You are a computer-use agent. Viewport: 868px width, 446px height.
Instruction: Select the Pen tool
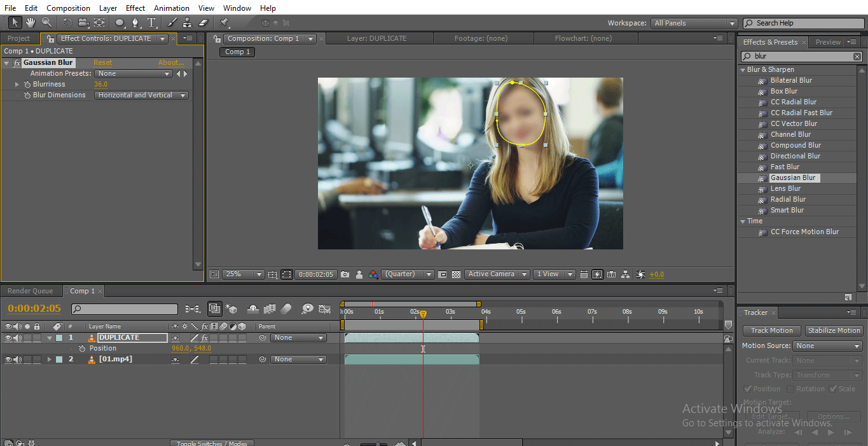tap(135, 23)
